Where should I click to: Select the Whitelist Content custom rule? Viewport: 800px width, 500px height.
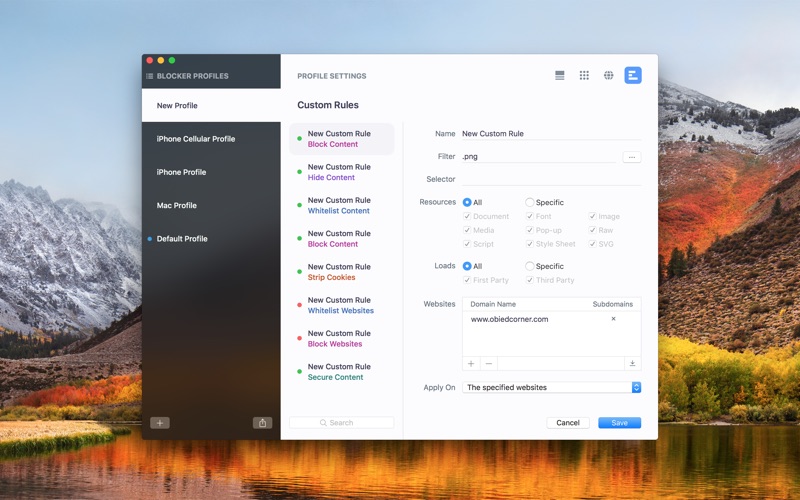[x=342, y=205]
